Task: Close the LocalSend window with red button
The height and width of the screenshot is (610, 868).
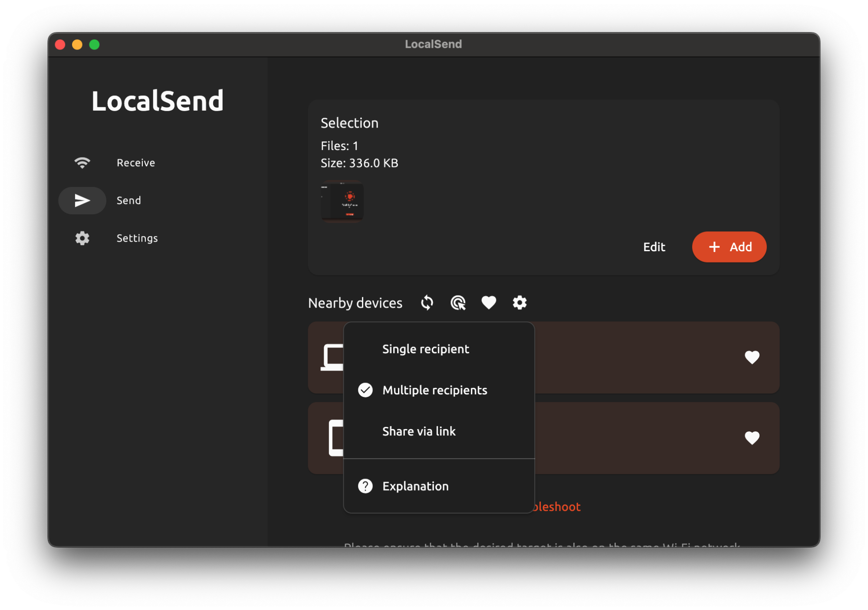Action: [x=60, y=44]
